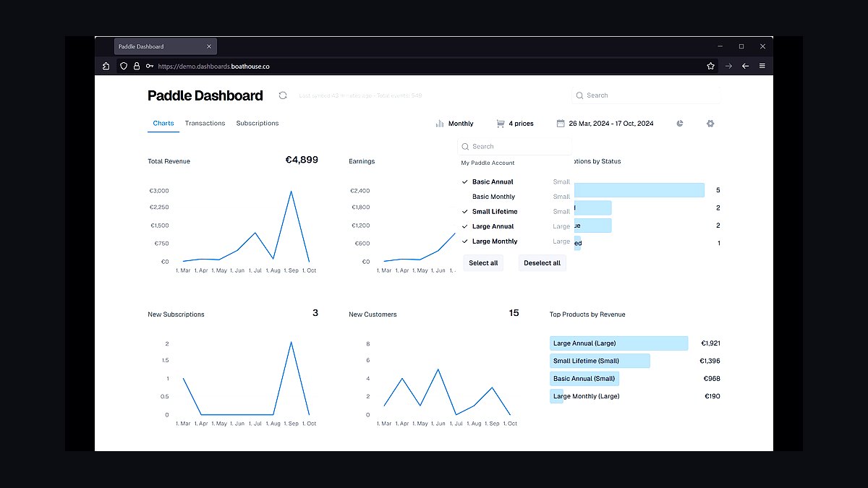Click the bookmark star icon in address bar
Viewport: 868px width, 488px height.
pyautogui.click(x=711, y=66)
